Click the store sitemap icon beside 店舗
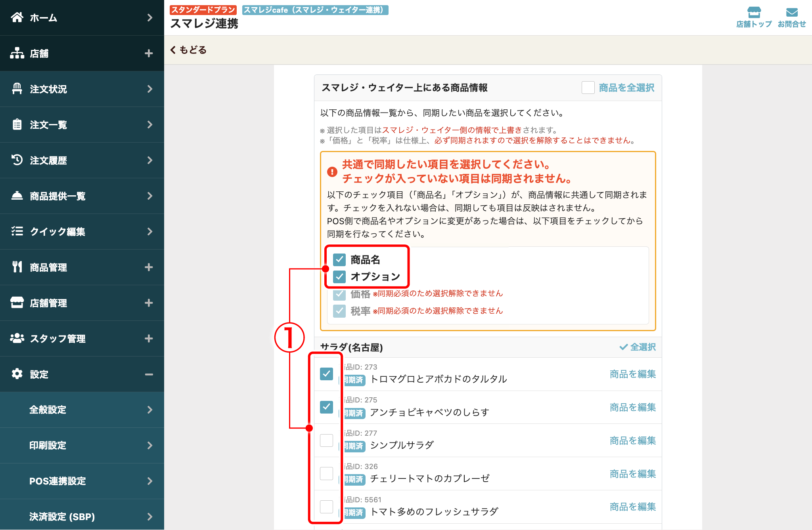This screenshot has width=812, height=530. (17, 53)
